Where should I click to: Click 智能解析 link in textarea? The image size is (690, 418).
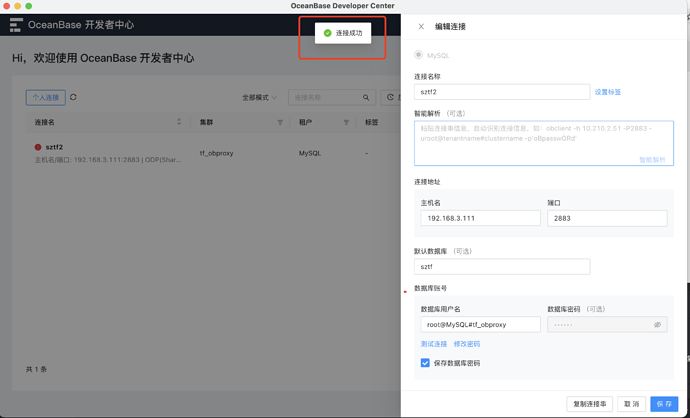tap(652, 160)
